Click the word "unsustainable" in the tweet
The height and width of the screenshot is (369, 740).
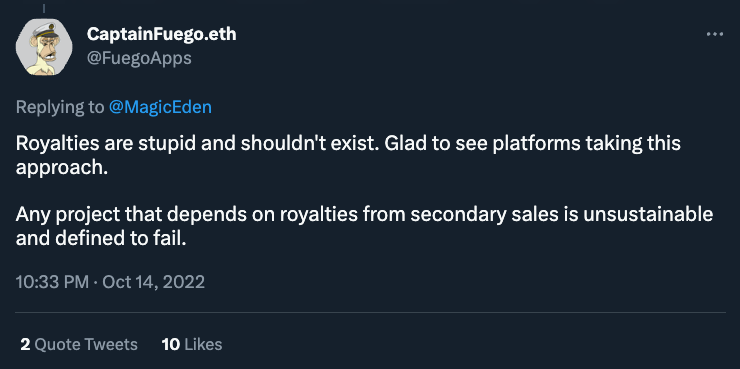click(648, 215)
